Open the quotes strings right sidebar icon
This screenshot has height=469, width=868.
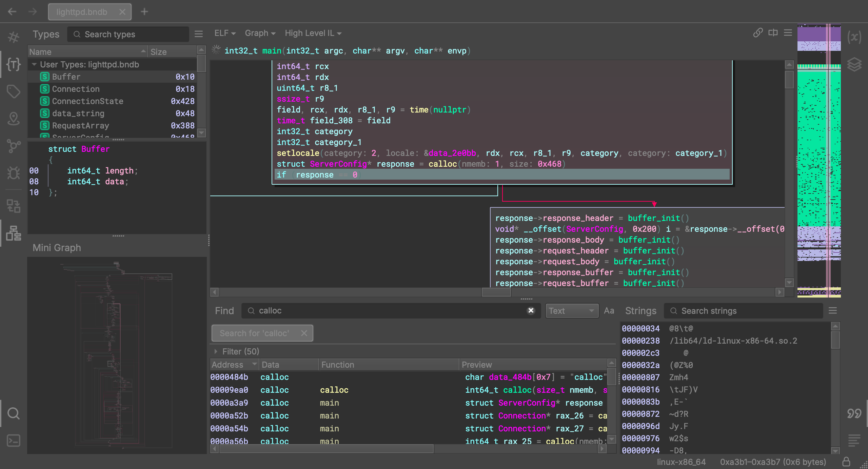coord(854,413)
